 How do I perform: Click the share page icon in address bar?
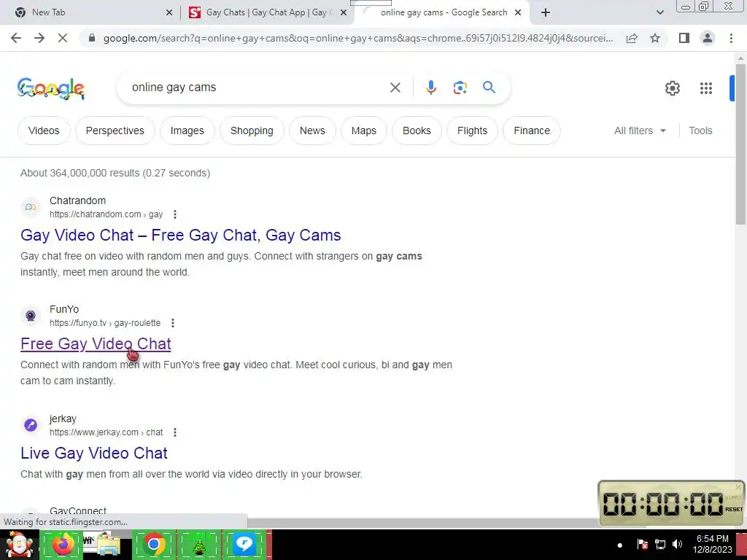click(632, 38)
